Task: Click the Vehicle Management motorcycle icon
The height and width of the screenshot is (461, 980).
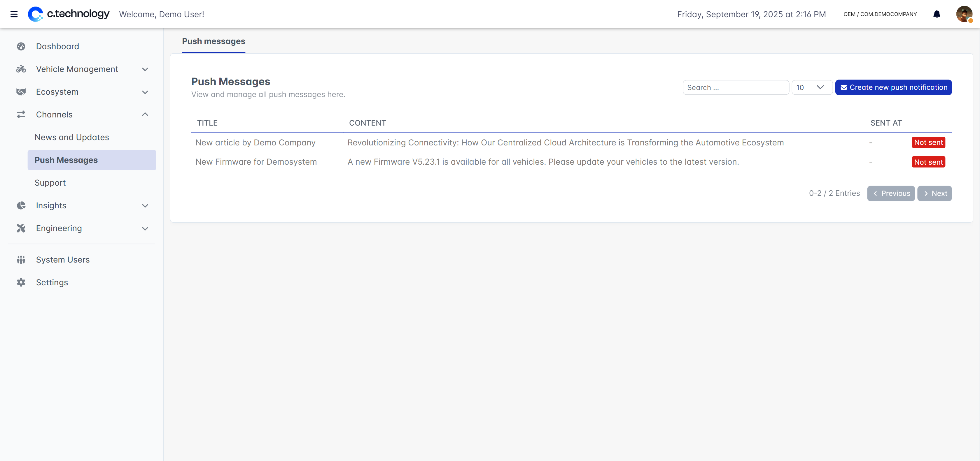Action: pos(21,69)
